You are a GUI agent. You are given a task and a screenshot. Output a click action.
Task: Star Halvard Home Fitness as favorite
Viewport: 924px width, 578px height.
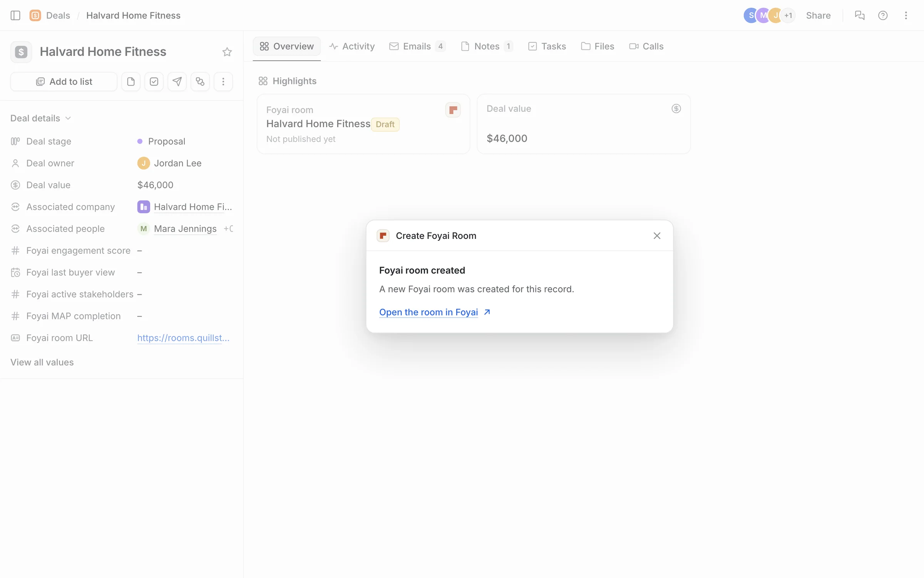(x=227, y=52)
